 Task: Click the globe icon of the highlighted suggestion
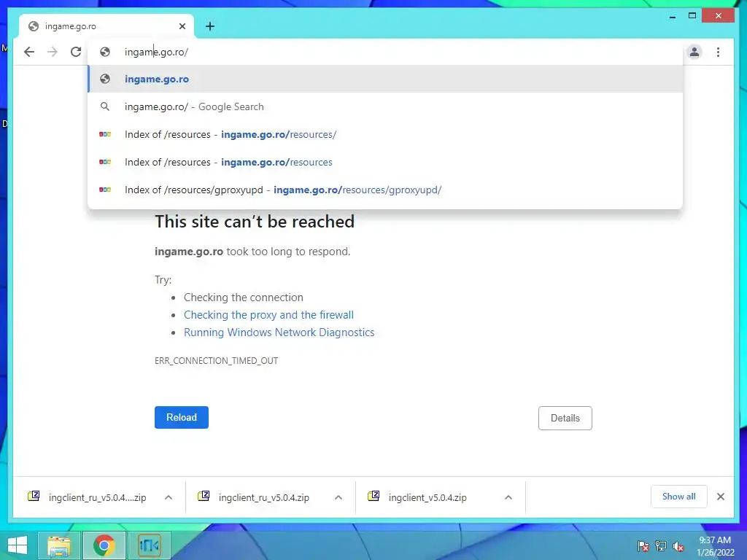click(x=105, y=79)
